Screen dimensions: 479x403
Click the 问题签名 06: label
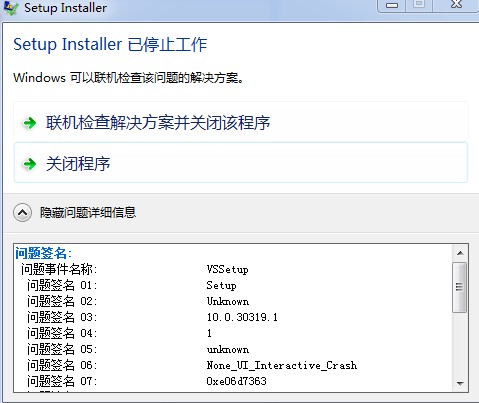coord(62,365)
